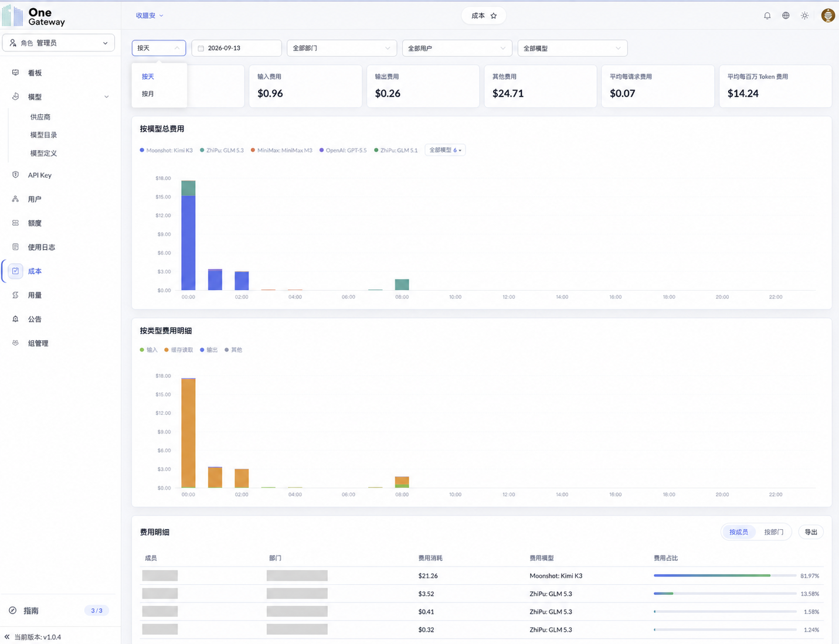Open the 角色 管理员 role dropdown

(59, 43)
